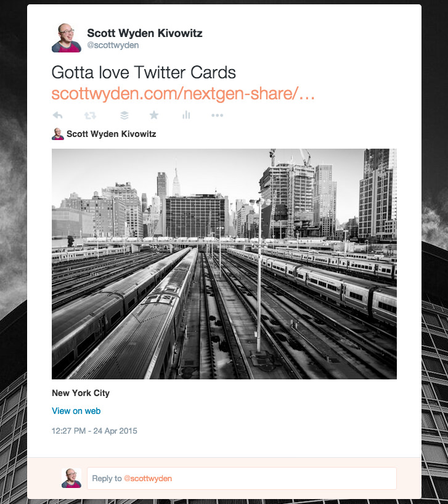Click the large profile avatar at top
The height and width of the screenshot is (504, 448).
pyautogui.click(x=67, y=38)
